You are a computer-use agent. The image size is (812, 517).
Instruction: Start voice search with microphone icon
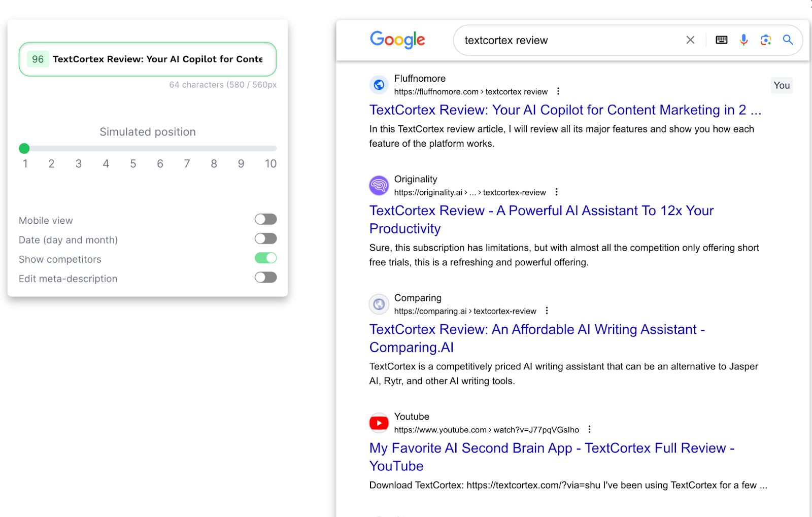click(x=743, y=40)
